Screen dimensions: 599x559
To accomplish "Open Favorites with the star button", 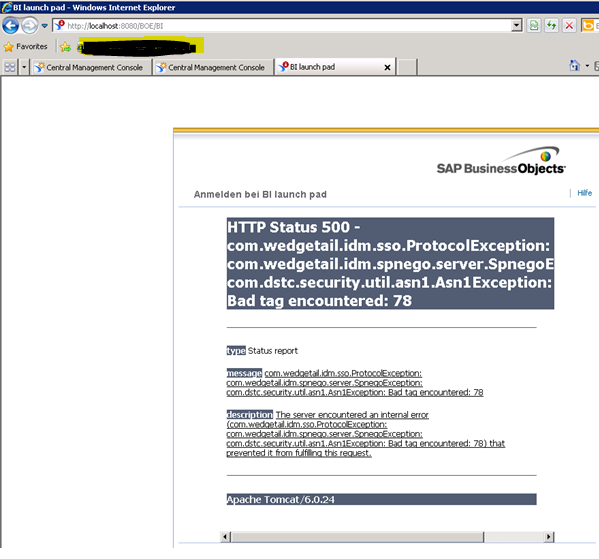I will point(25,47).
